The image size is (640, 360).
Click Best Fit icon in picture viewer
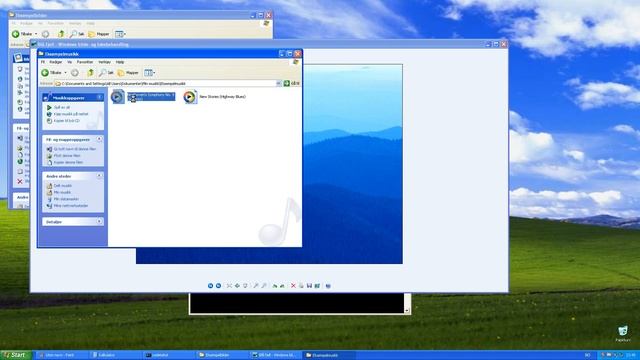pyautogui.click(x=229, y=286)
